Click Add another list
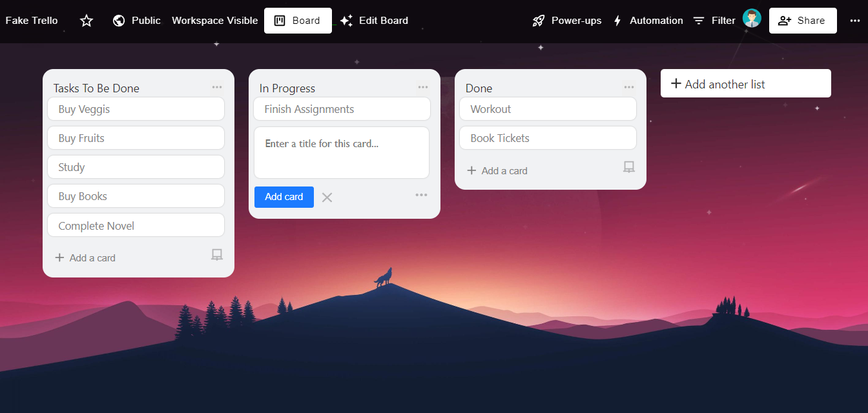Image resolution: width=868 pixels, height=413 pixels. click(745, 84)
